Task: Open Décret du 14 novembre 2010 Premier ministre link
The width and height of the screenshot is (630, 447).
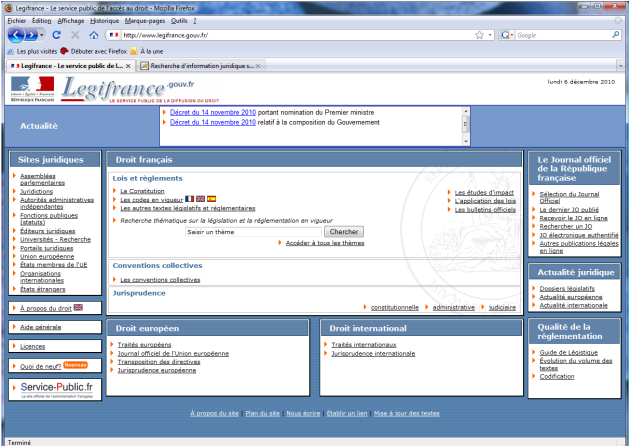Action: click(213, 112)
